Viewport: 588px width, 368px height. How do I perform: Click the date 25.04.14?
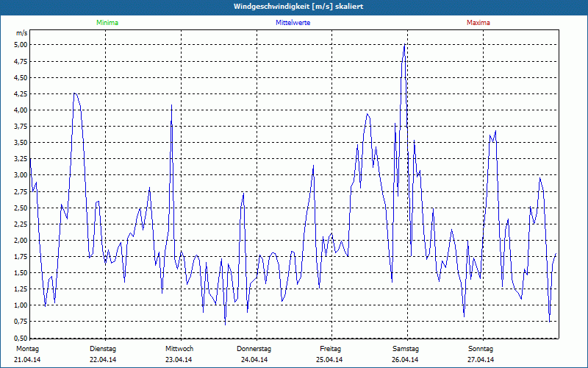point(329,360)
